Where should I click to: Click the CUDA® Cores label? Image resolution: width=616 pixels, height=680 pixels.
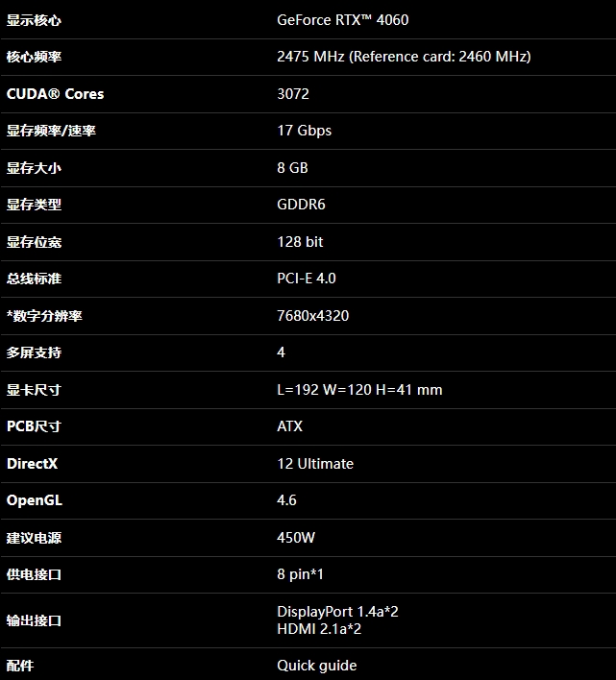click(55, 94)
